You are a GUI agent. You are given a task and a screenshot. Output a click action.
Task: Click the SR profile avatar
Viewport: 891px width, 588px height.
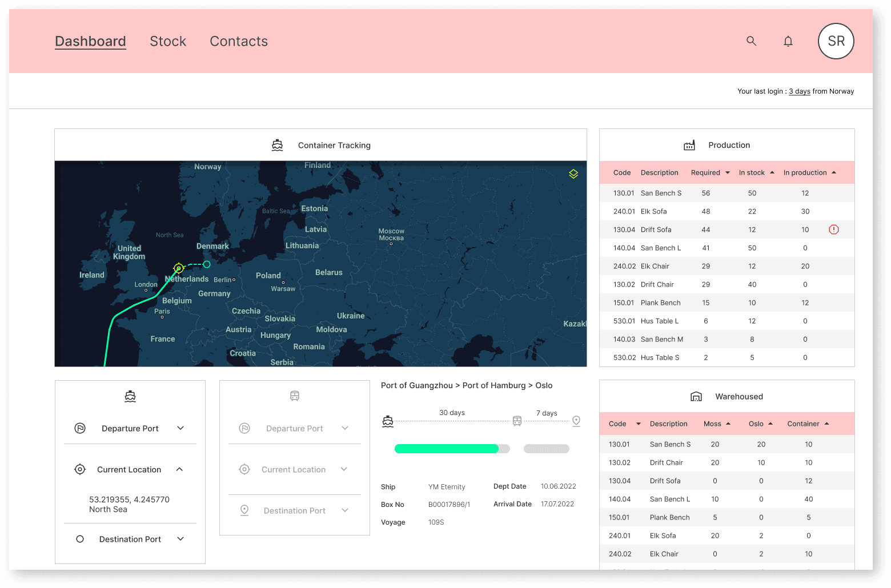point(836,41)
